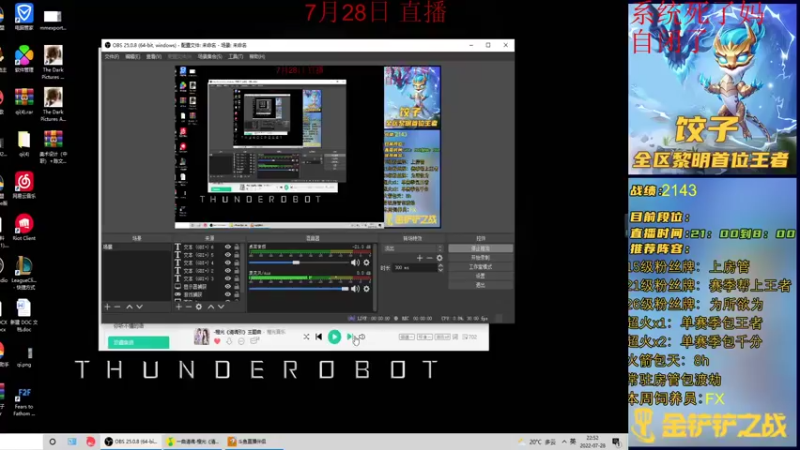Move scene up in the Scenes panel
This screenshot has width=800, height=450.
click(129, 307)
